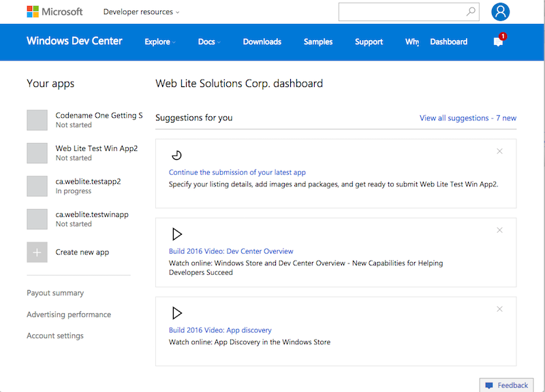
Task: Click the plus icon beside Create new app
Action: [37, 252]
